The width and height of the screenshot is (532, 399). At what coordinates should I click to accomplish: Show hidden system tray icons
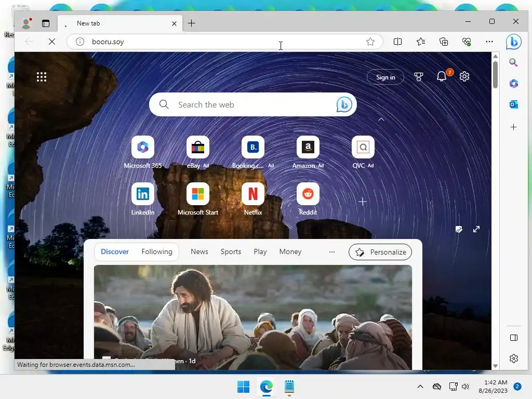point(420,387)
